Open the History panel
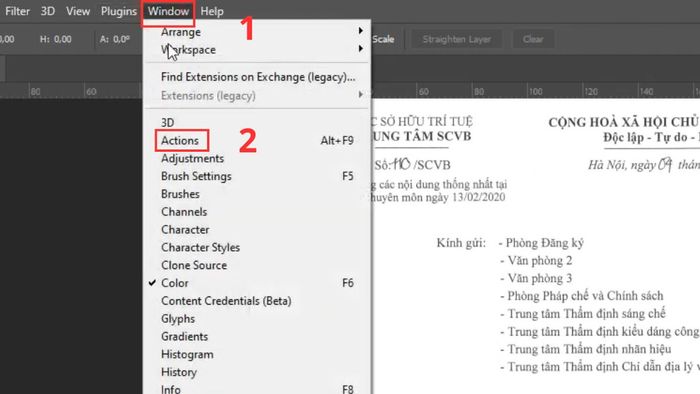Viewport: 700px width, 394px height. pyautogui.click(x=257, y=372)
